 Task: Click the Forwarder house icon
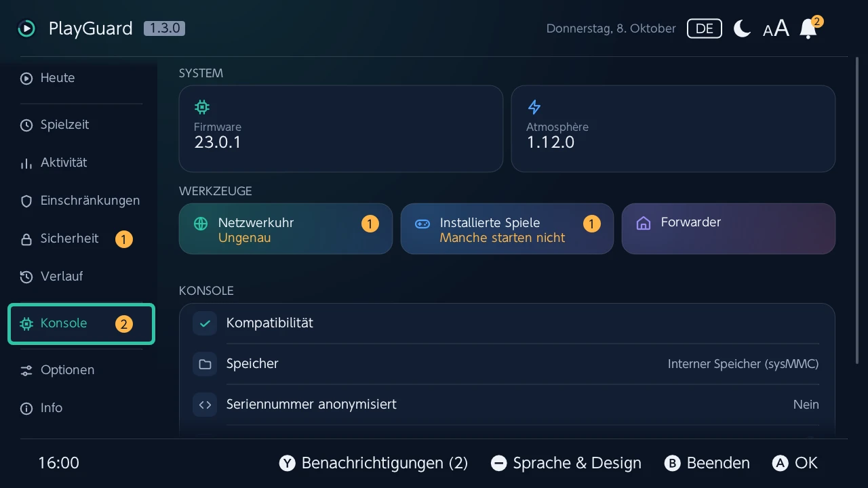[x=644, y=224]
